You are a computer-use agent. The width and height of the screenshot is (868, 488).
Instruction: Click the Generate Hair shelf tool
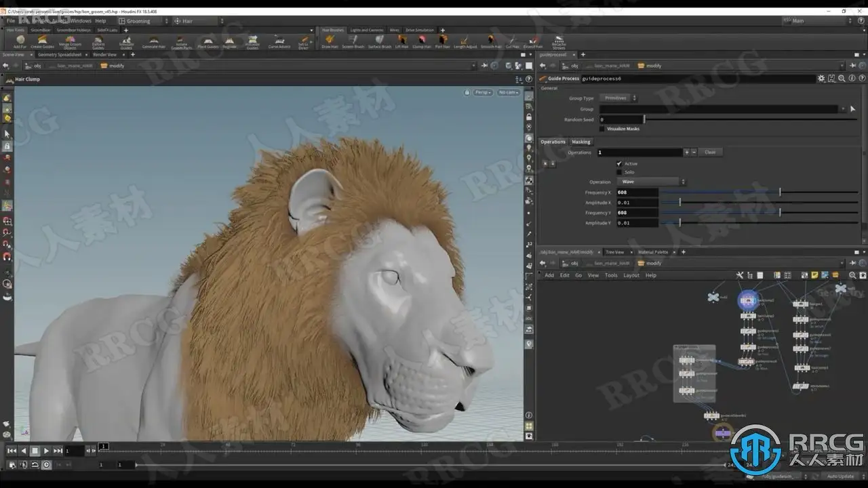pos(153,41)
